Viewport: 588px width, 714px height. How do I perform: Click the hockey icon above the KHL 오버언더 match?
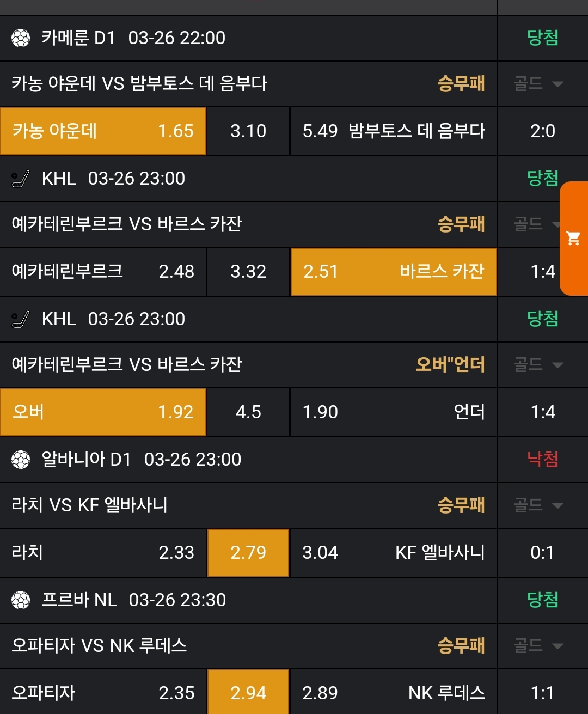click(21, 319)
